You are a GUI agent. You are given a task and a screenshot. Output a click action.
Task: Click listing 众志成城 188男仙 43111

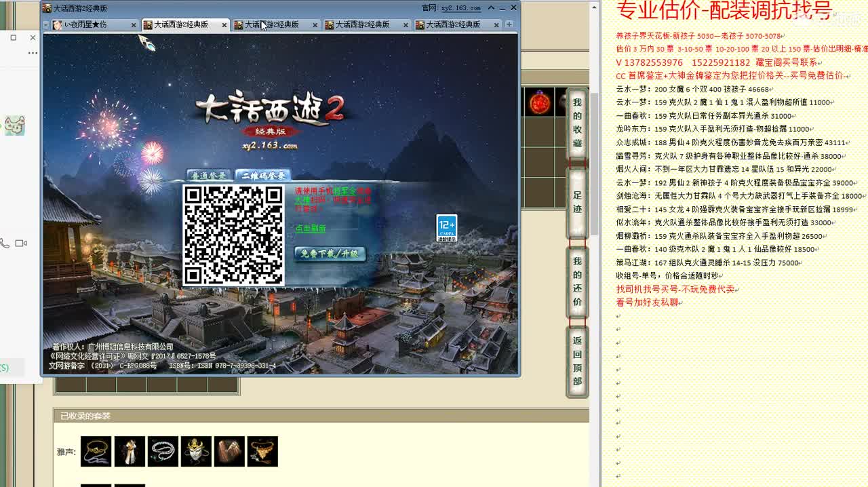coord(730,142)
